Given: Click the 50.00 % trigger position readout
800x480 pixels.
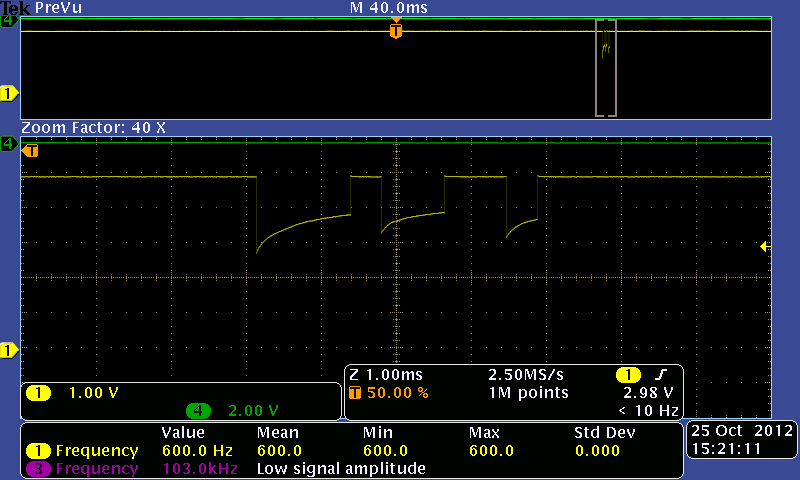Looking at the screenshot, I should click(398, 393).
